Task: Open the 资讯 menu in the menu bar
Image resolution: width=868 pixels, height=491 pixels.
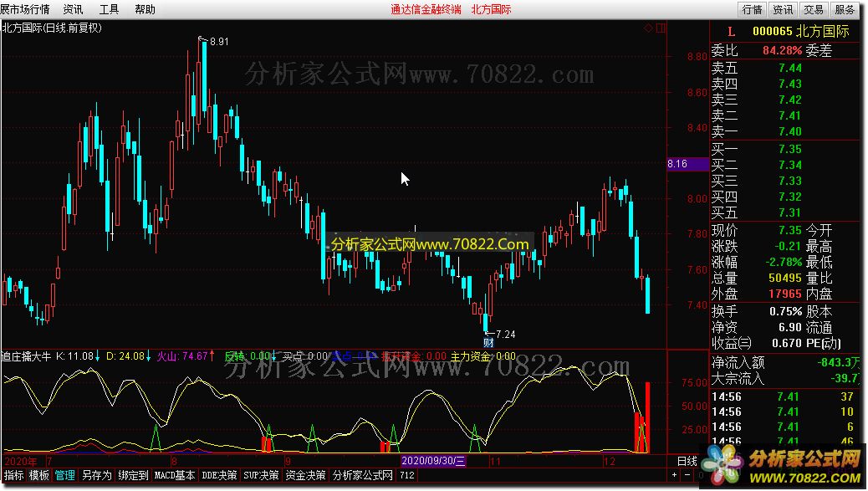Action: tap(73, 9)
